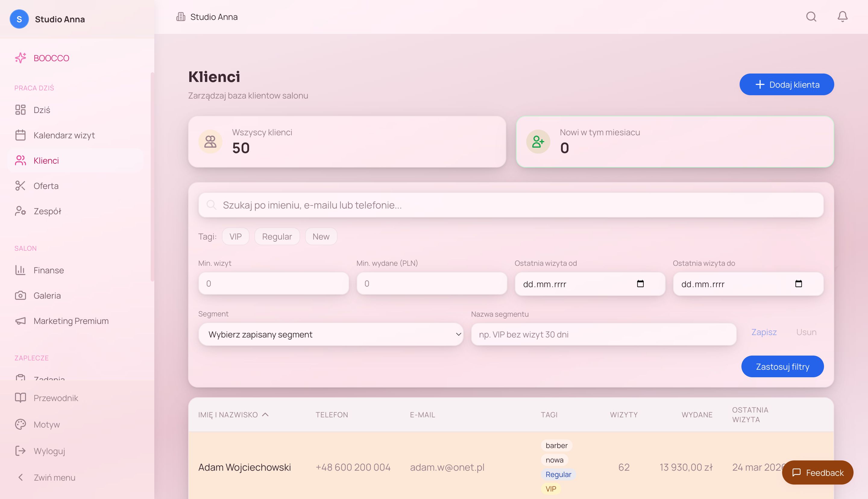
Task: Click the Feedback chat bubble icon
Action: pos(797,472)
